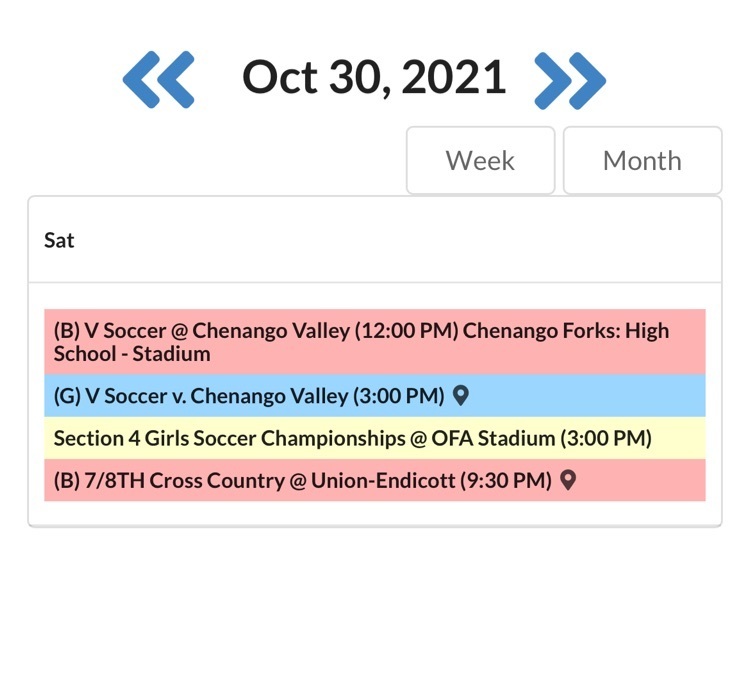Click Union-Endicott text in last event row
Image resolution: width=750 pixels, height=688 pixels.
[x=383, y=480]
